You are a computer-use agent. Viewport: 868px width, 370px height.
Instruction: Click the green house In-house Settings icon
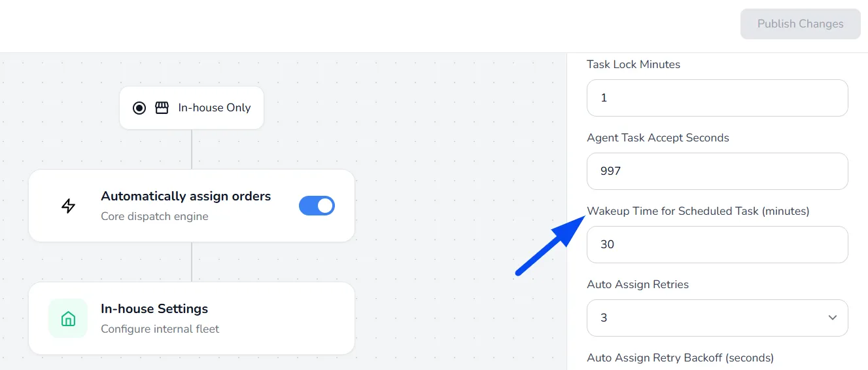click(68, 318)
